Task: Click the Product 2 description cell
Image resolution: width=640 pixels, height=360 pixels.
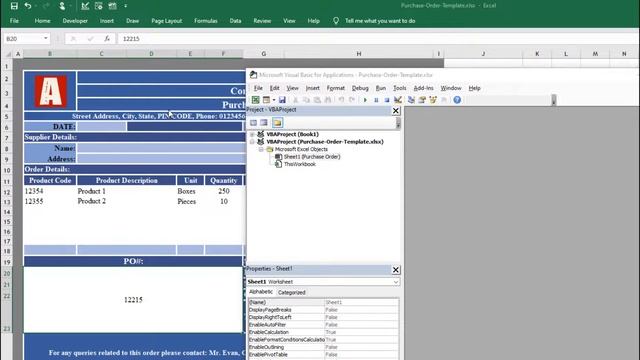Action: pyautogui.click(x=127, y=201)
